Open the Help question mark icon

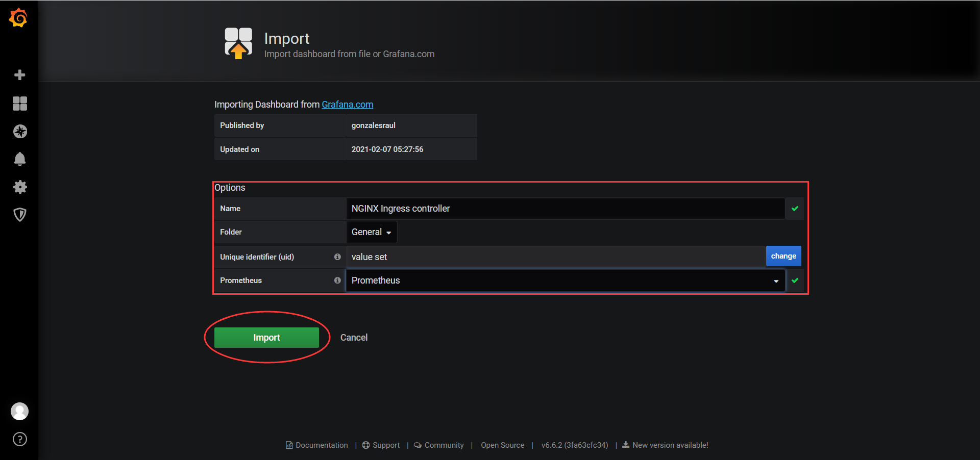(x=20, y=439)
